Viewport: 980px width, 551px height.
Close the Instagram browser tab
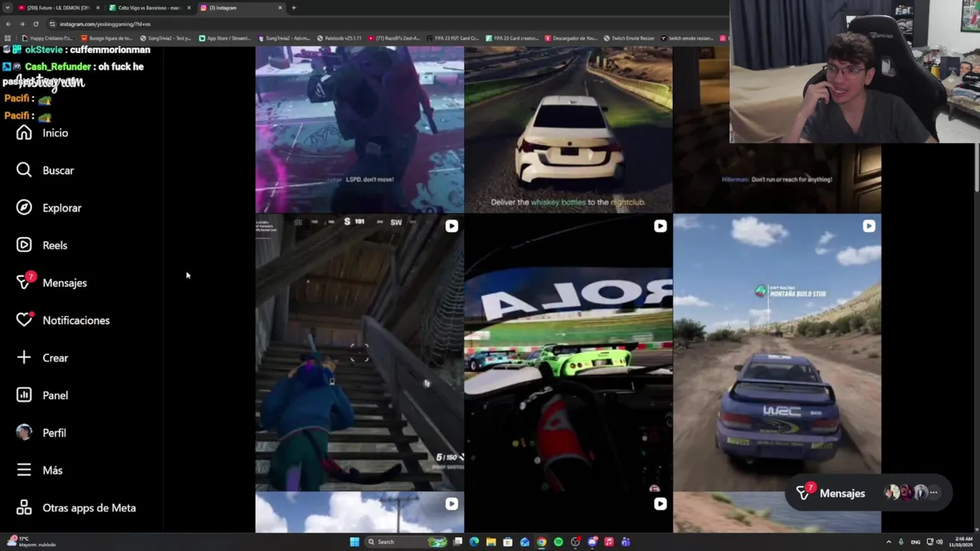point(280,8)
